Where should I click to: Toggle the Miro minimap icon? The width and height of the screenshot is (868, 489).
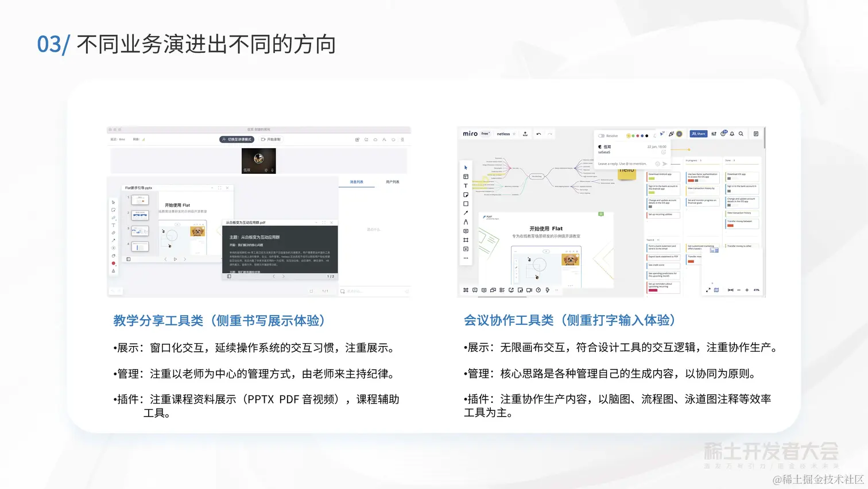tap(716, 290)
